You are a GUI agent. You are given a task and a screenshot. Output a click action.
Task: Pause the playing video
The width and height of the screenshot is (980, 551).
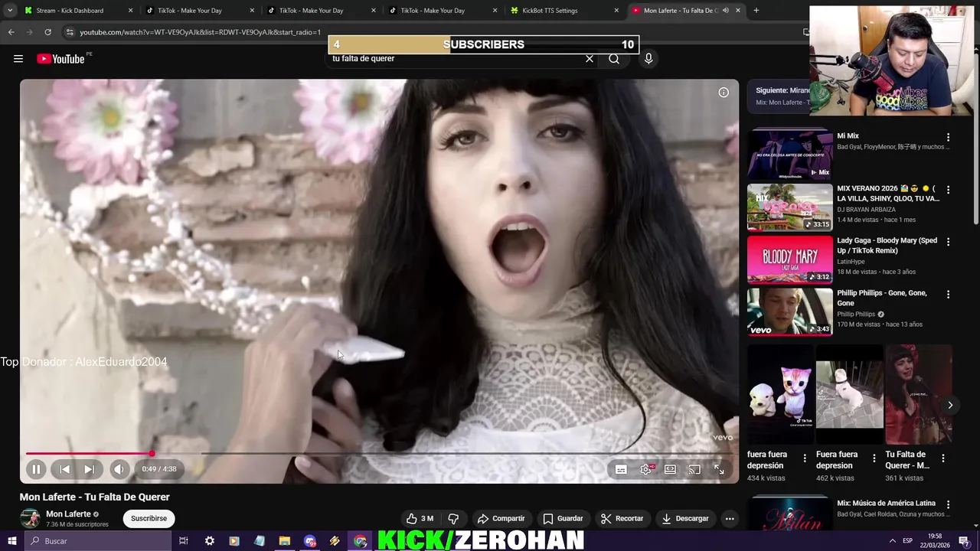coord(36,469)
